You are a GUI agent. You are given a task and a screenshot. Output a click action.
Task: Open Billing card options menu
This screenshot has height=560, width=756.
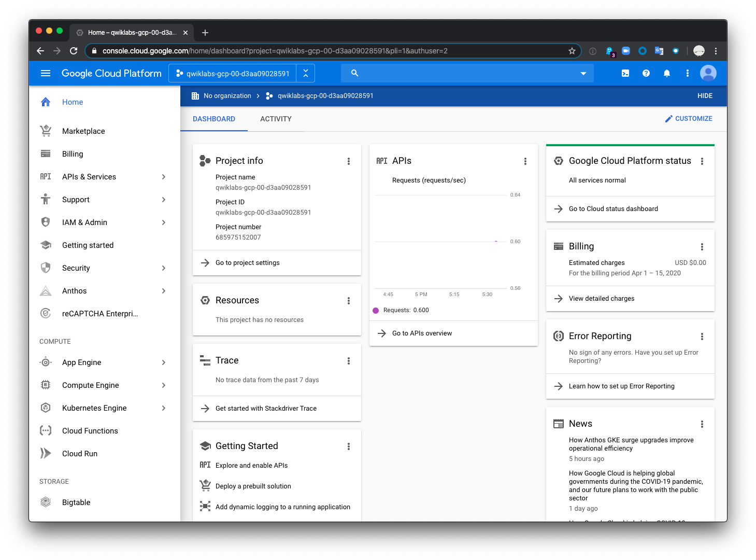click(702, 247)
